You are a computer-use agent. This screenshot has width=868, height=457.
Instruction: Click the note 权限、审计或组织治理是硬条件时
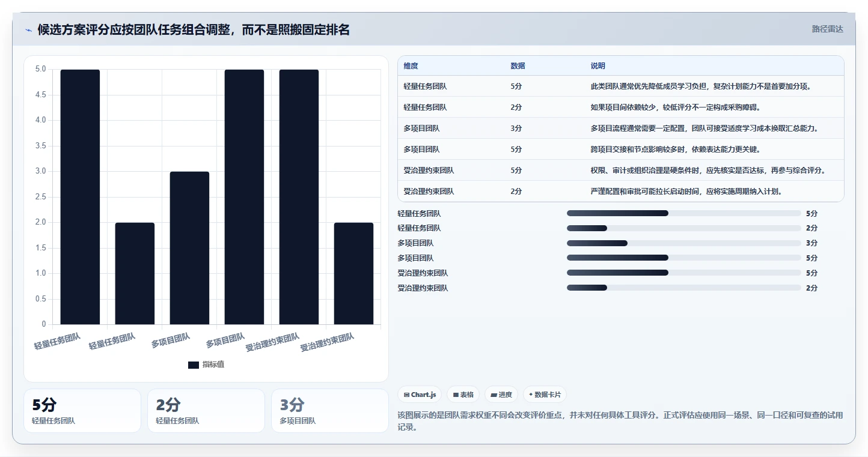(x=709, y=171)
